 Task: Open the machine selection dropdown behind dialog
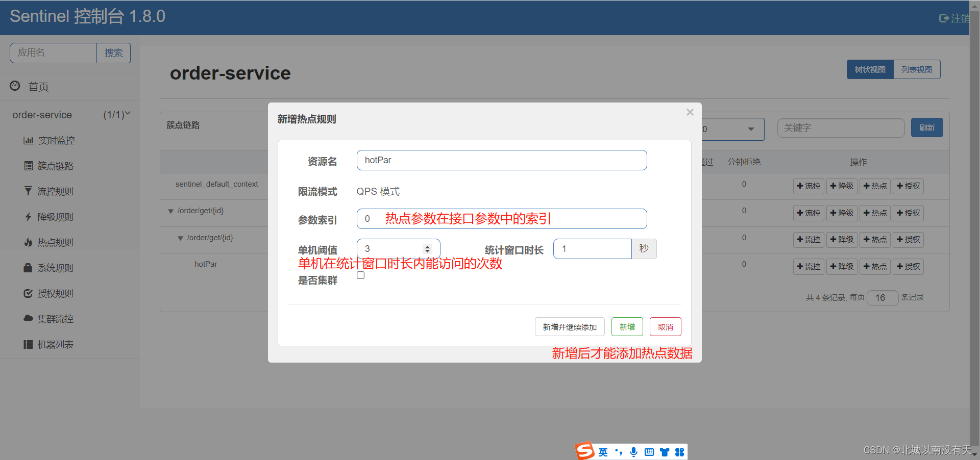click(x=733, y=129)
